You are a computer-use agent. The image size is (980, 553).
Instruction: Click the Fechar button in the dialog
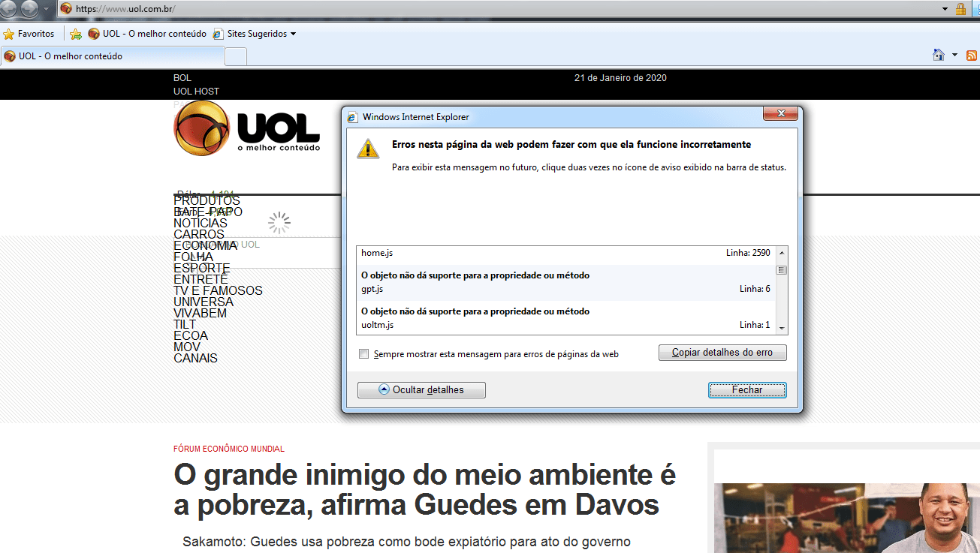coord(747,390)
